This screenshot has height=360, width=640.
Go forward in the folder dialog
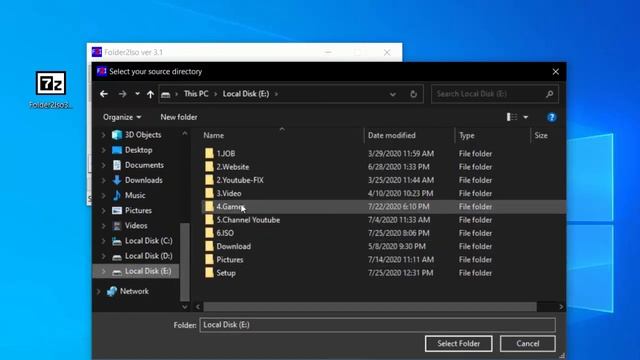pyautogui.click(x=122, y=94)
